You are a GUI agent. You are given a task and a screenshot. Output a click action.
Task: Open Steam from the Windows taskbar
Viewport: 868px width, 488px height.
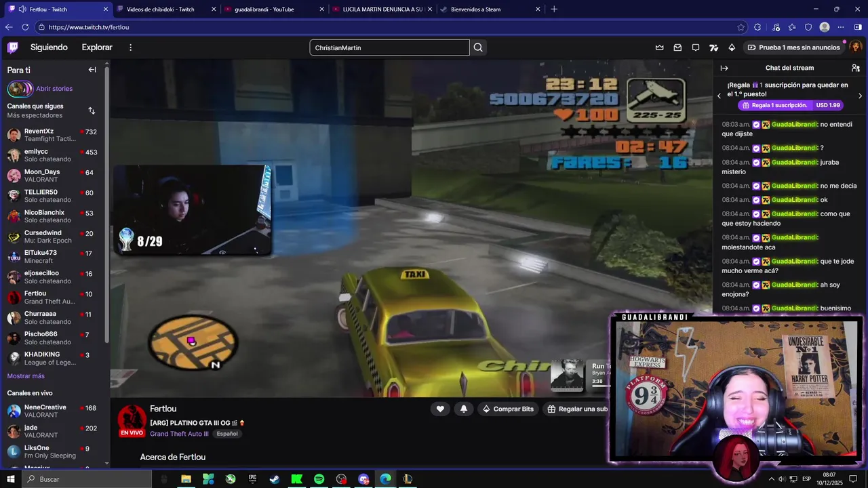pos(275,479)
